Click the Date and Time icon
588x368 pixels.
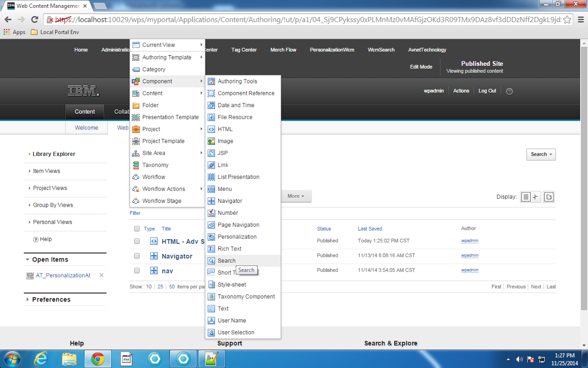coord(211,105)
